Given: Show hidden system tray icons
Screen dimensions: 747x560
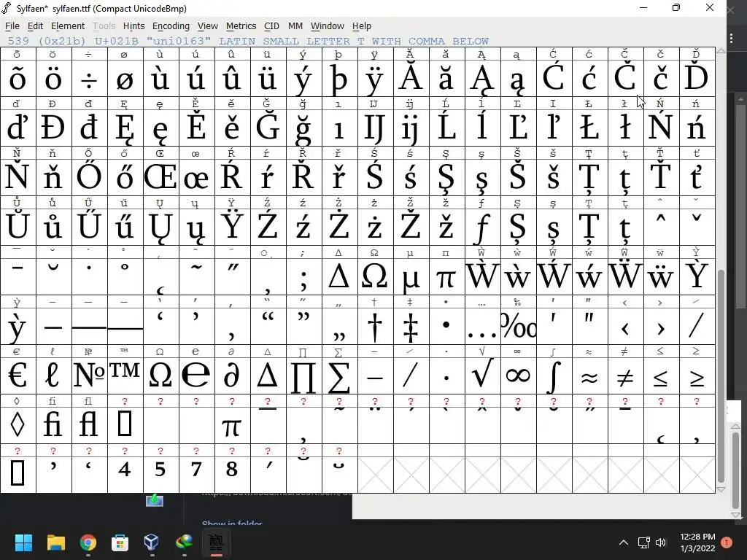Looking at the screenshot, I should pos(623,542).
